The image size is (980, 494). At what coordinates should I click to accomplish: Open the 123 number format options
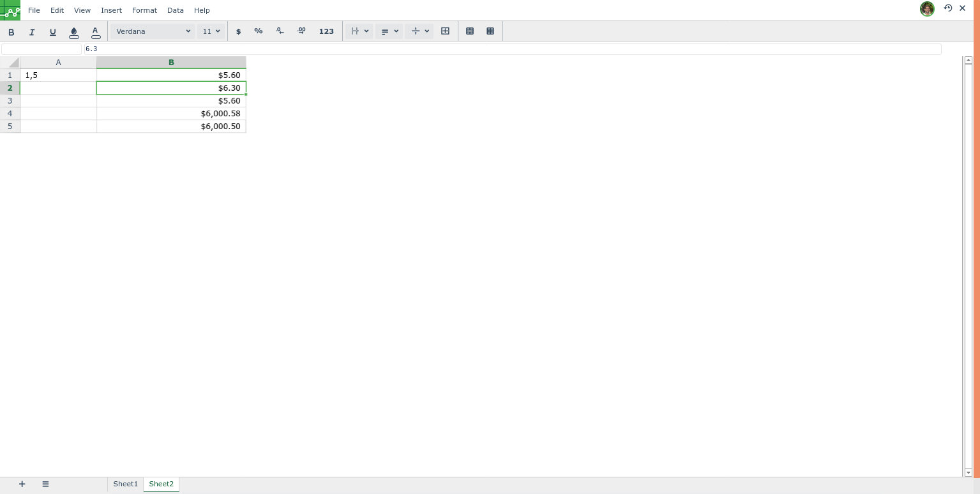tap(326, 31)
